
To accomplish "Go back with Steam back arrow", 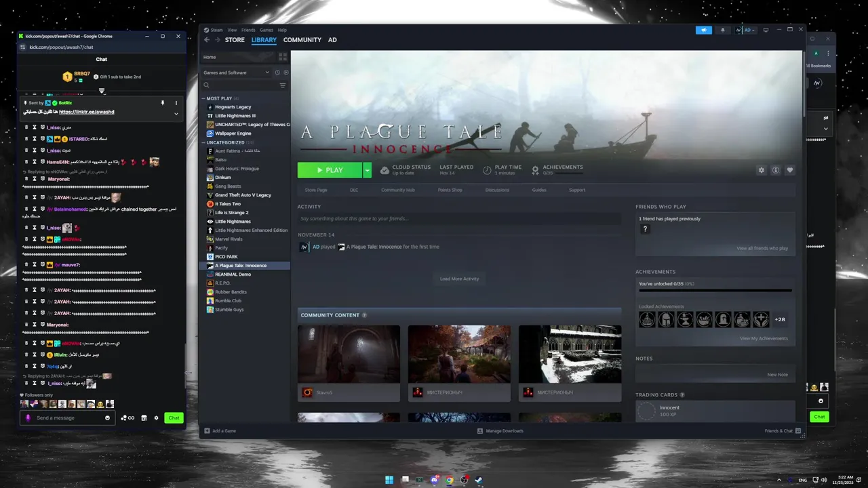I will [x=207, y=40].
